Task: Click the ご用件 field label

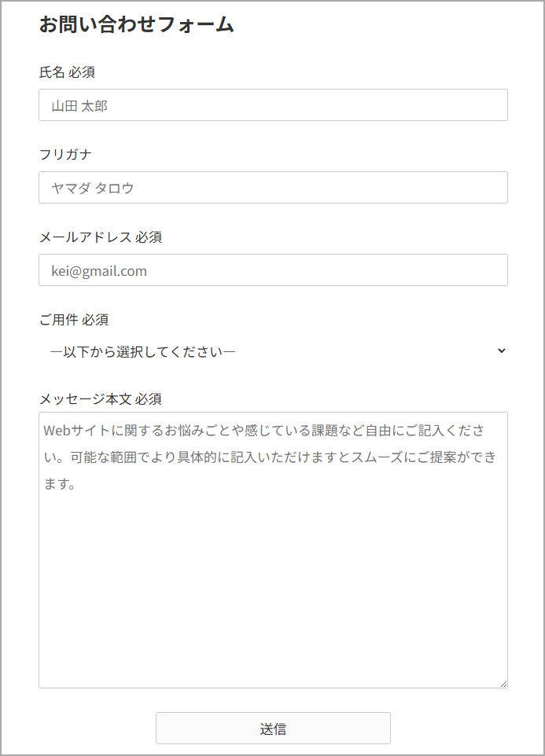Action: 59,319
